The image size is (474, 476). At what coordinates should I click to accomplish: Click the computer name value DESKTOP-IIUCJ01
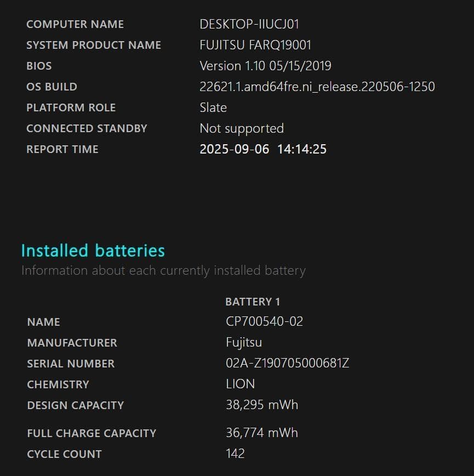pos(249,24)
